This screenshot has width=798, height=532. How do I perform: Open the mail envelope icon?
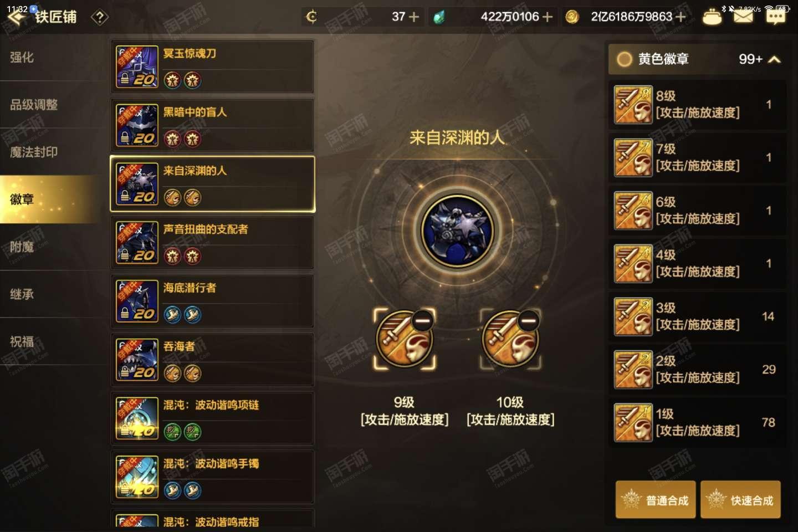743,17
